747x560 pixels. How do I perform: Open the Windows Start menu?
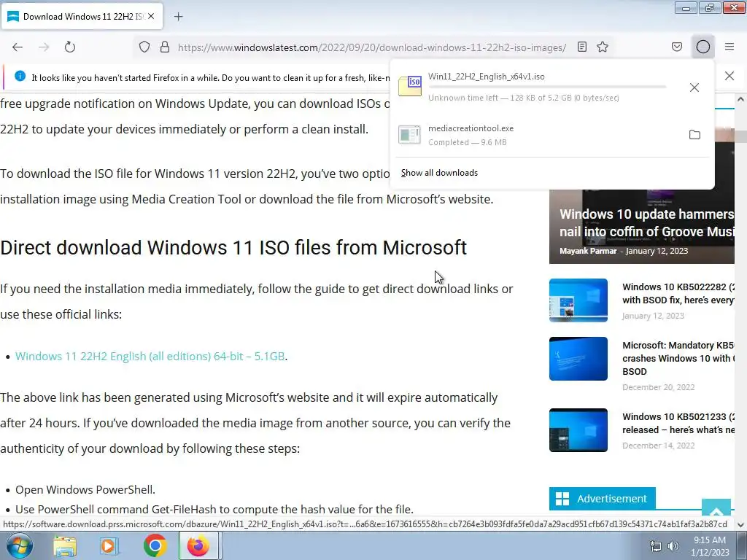tap(20, 545)
